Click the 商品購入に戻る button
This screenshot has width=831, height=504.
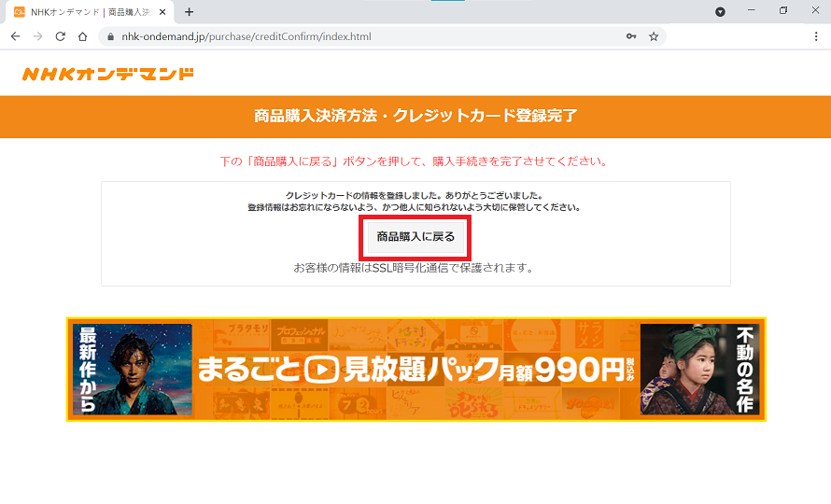tap(415, 237)
